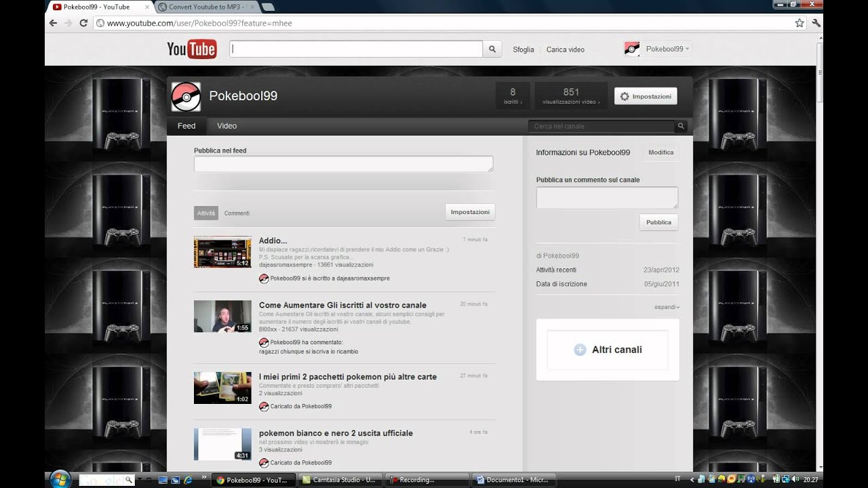
Task: Click the YouTube logo
Action: [x=192, y=49]
